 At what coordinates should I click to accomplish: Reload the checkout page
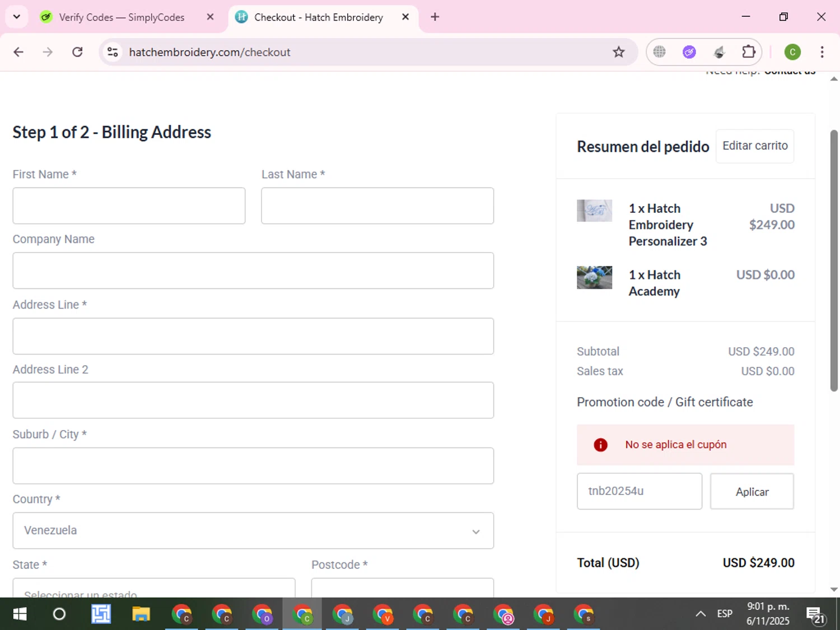click(x=77, y=52)
